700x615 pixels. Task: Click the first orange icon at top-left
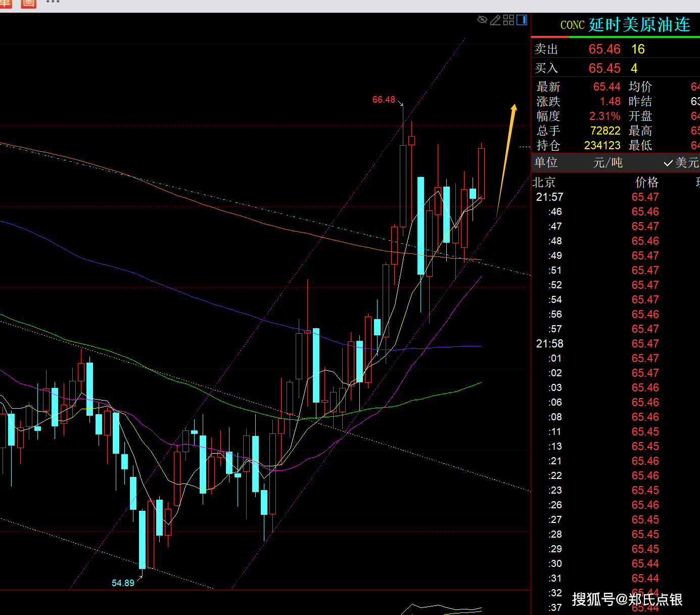[x=5, y=3]
